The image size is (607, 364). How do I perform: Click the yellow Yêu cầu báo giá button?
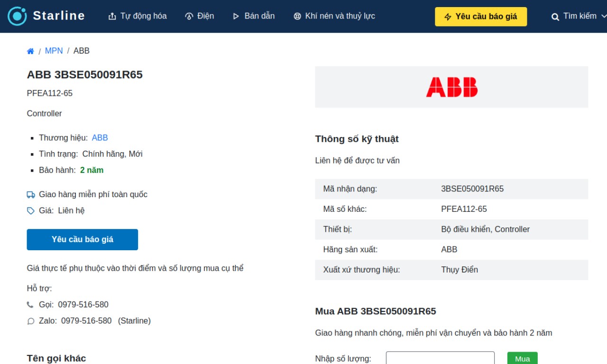481,17
